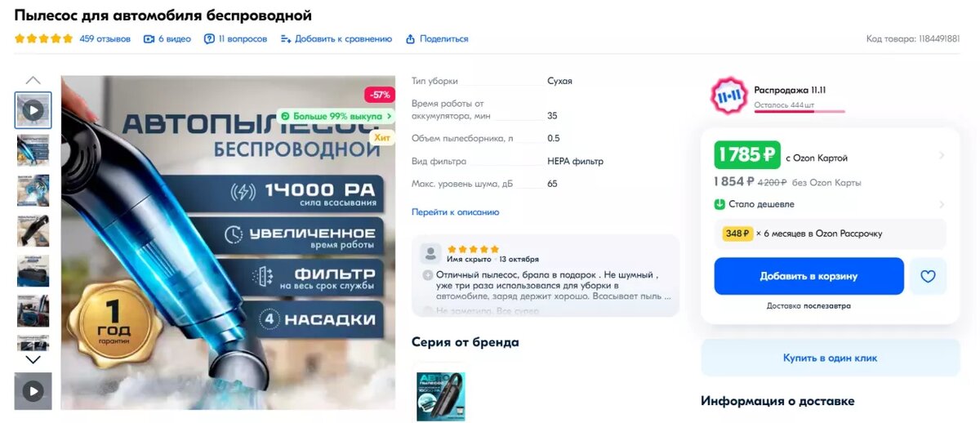Click the Распродажа 11.11 badge icon
The image size is (980, 423).
(x=728, y=96)
